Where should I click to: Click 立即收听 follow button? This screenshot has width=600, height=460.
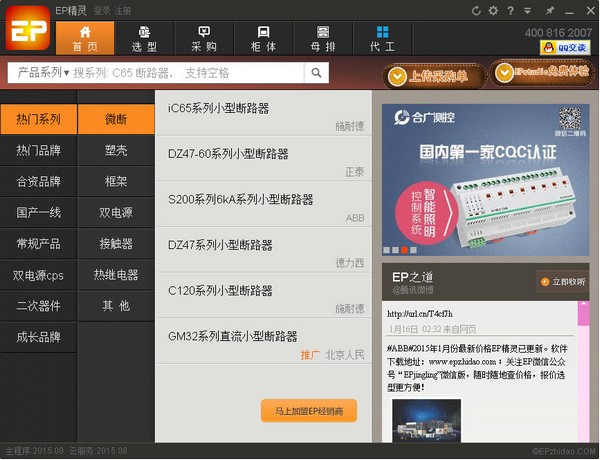pyautogui.click(x=563, y=281)
